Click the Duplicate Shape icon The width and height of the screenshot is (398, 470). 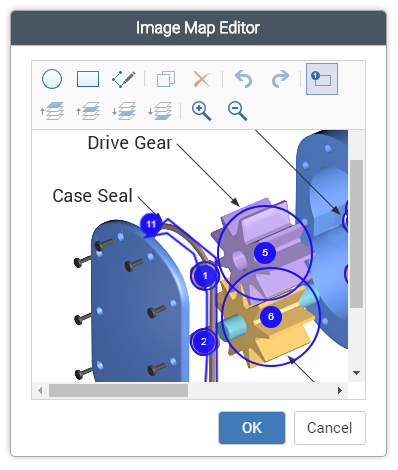click(x=166, y=79)
